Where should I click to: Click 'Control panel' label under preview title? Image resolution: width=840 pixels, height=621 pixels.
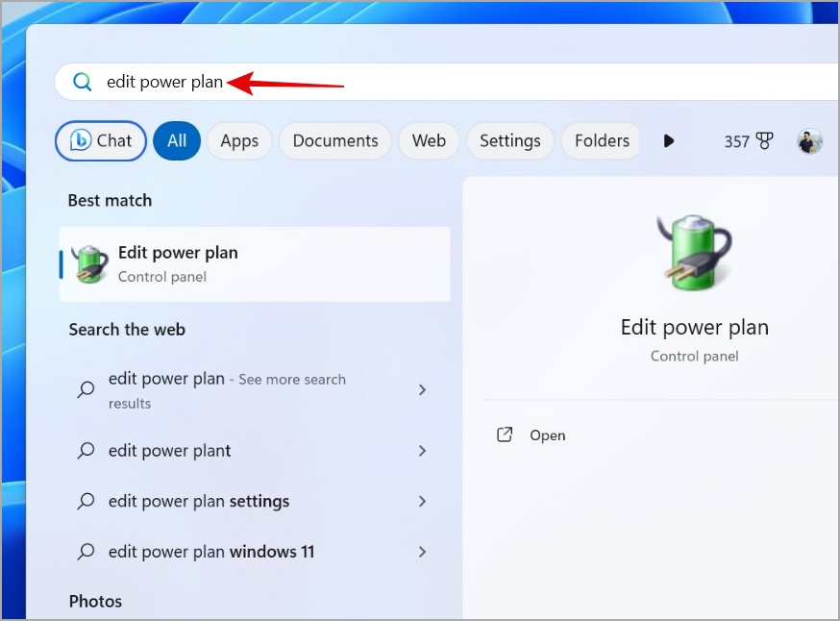pyautogui.click(x=694, y=357)
